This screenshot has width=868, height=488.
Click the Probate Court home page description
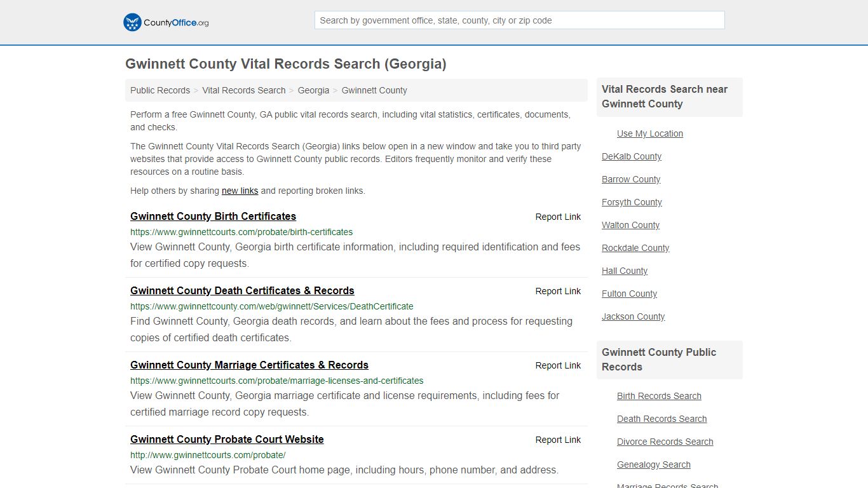pyautogui.click(x=344, y=470)
